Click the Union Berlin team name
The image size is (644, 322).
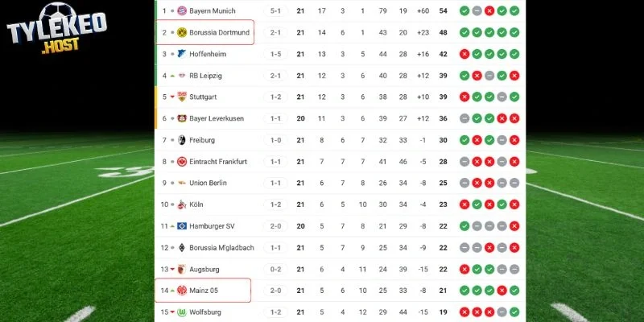coord(208,183)
